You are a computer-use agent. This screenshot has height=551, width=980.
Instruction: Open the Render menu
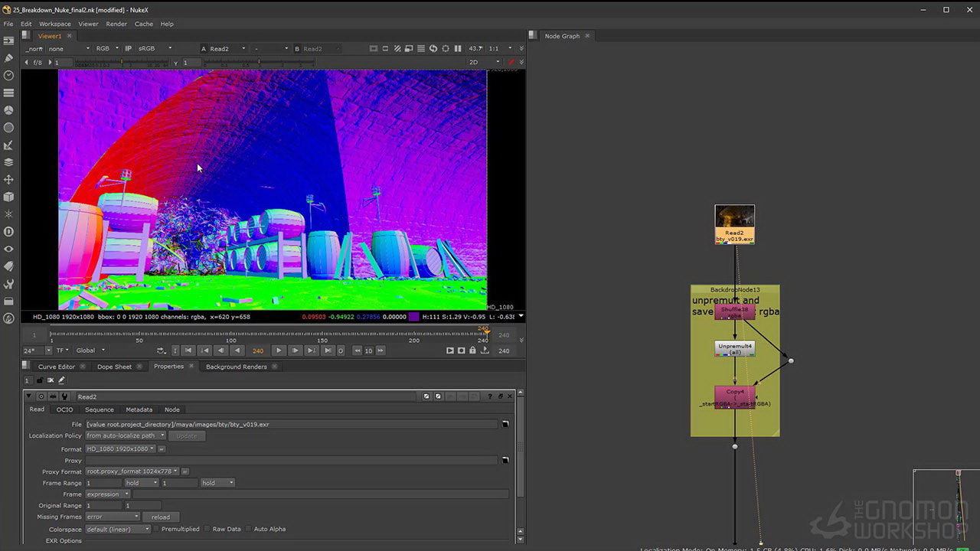pyautogui.click(x=116, y=24)
